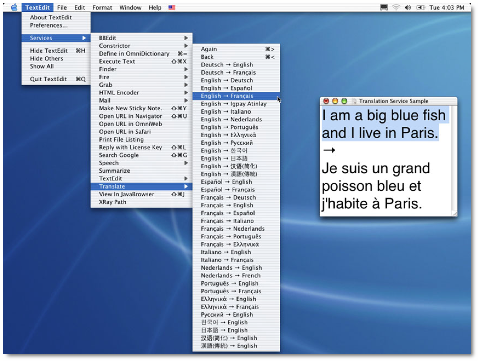Select Nederlands → French translation
The width and height of the screenshot is (478, 361).
[x=236, y=276]
